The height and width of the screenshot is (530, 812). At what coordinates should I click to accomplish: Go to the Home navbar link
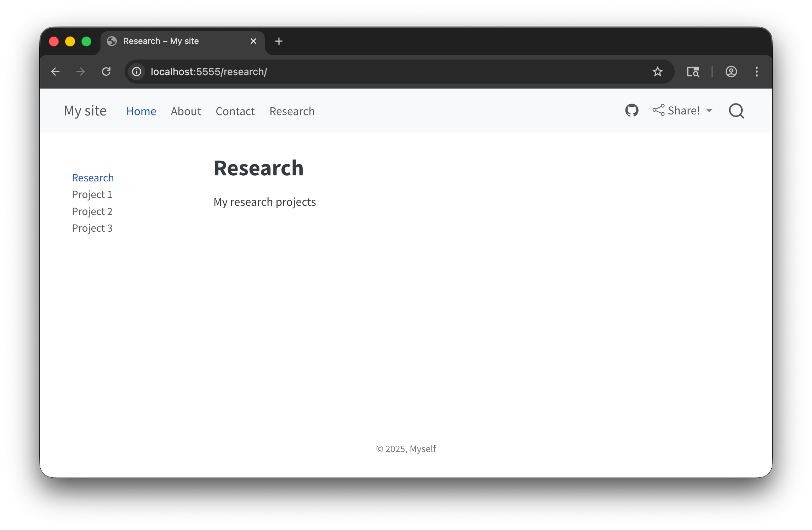(141, 111)
